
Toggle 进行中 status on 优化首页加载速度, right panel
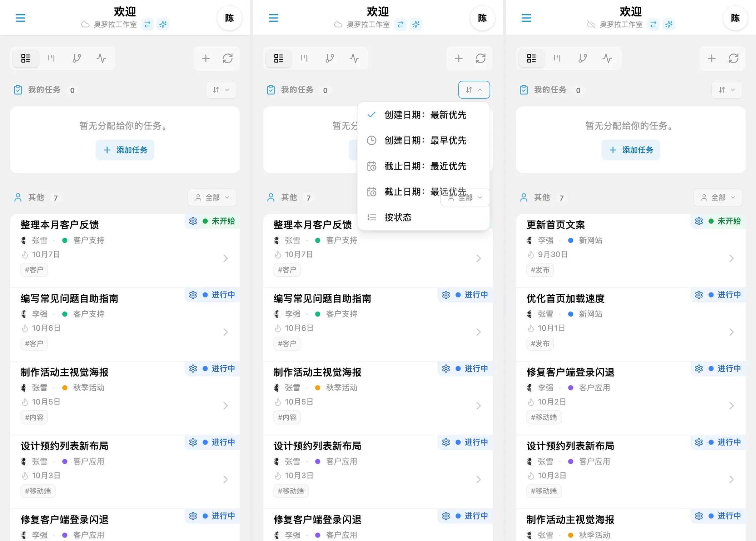725,295
